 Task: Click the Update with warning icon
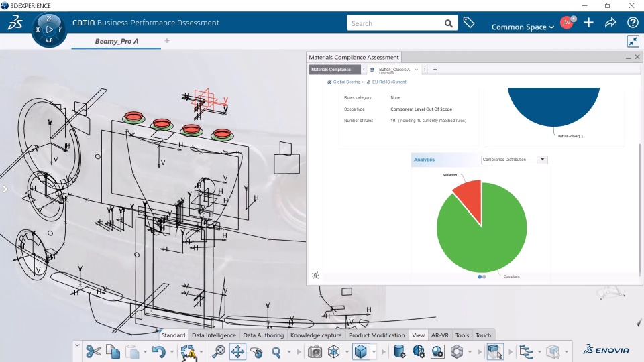pos(189,352)
